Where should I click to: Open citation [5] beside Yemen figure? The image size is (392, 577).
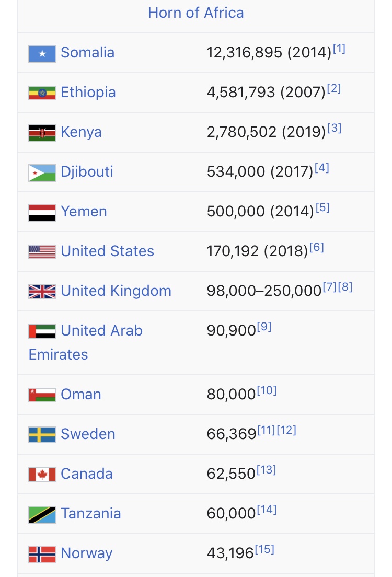click(x=322, y=207)
